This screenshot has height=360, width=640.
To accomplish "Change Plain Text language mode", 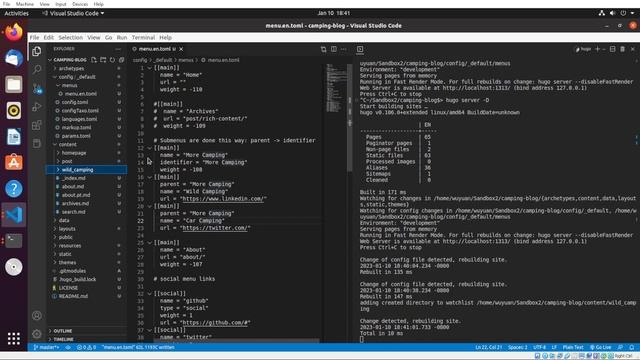I will pyautogui.click(x=573, y=347).
